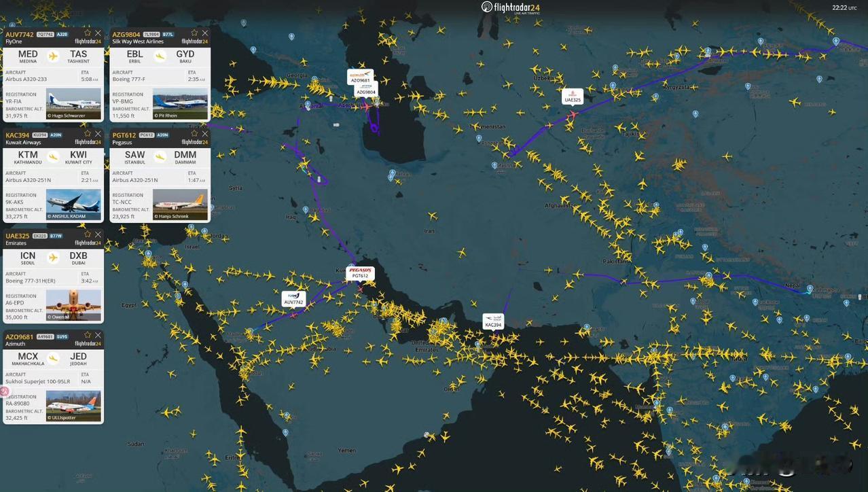
Task: Select destination KWI Kuwait City
Action: click(79, 157)
